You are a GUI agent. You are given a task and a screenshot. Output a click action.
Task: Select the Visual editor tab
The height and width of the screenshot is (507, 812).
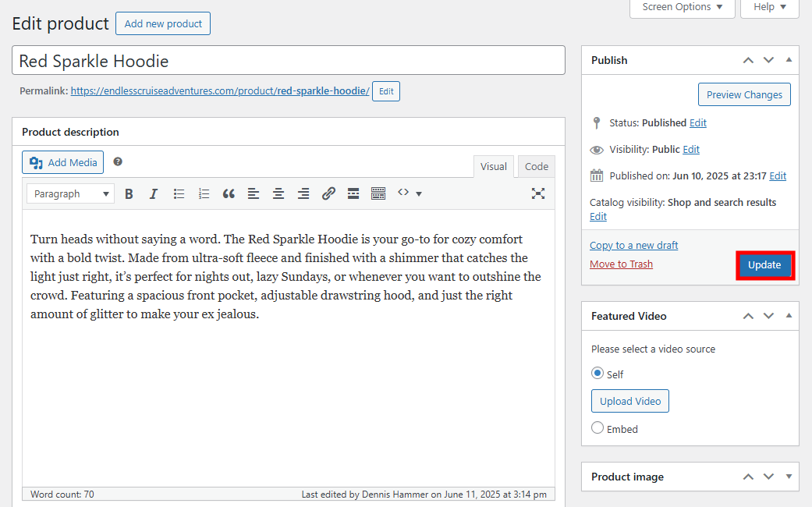pos(493,166)
